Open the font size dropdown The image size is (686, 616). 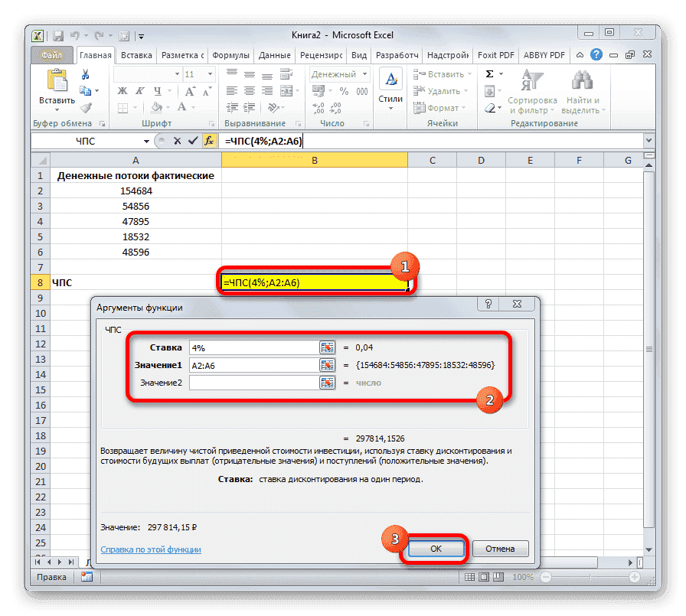[x=204, y=73]
